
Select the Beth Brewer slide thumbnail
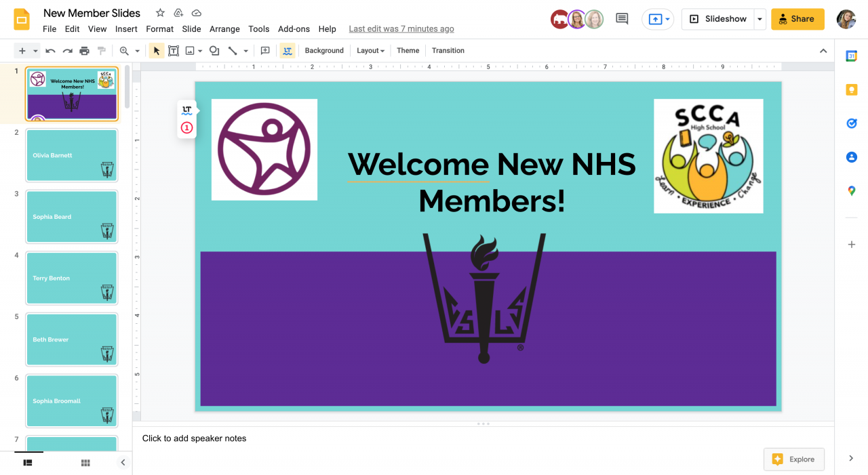coord(72,339)
